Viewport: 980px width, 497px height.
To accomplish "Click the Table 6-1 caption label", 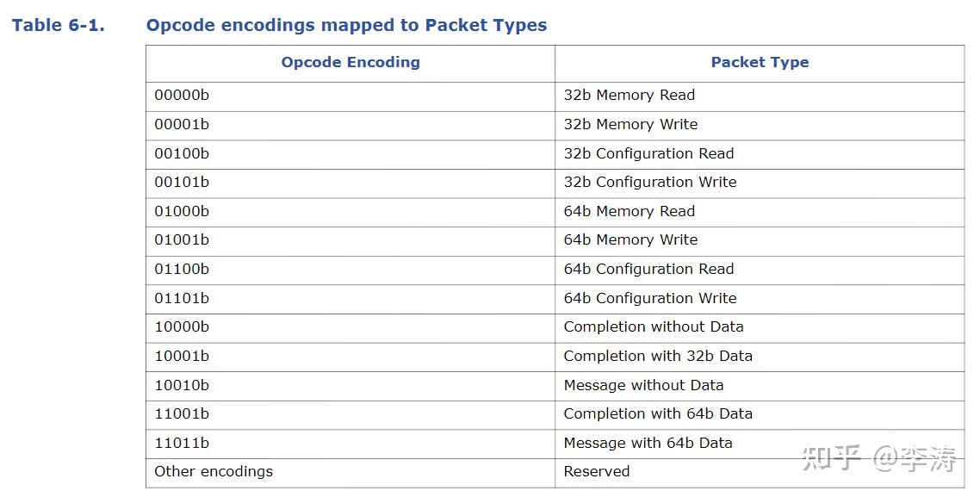I will [59, 25].
